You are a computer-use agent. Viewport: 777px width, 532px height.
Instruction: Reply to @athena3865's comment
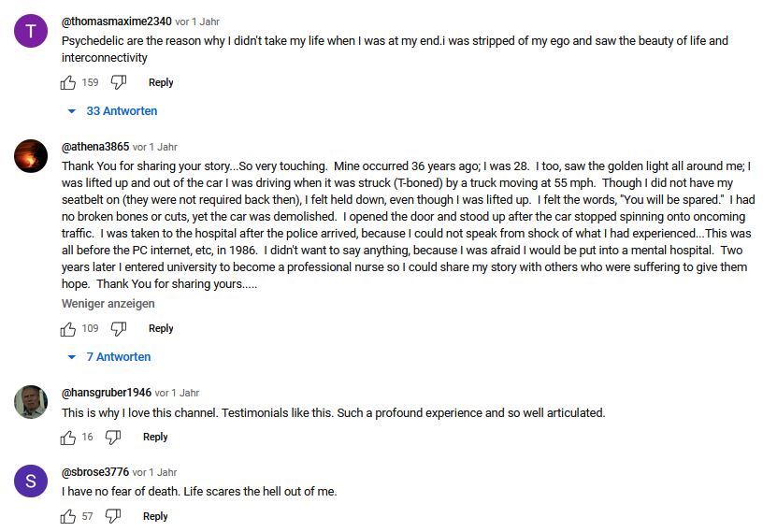point(161,328)
